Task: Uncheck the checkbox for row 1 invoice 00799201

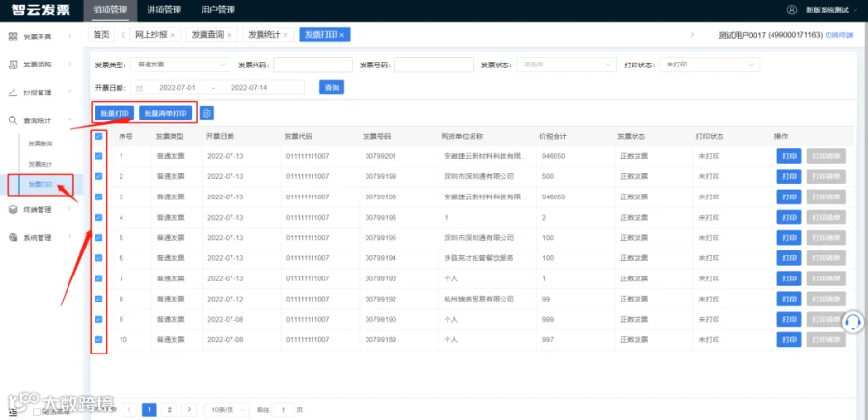Action: (x=98, y=156)
